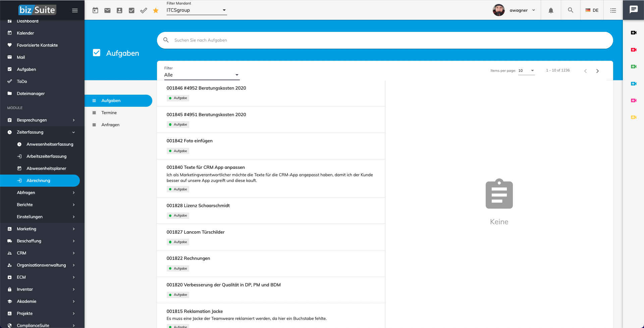Viewport: 644px width, 328px height.
Task: Change items per page dropdown
Action: click(526, 71)
